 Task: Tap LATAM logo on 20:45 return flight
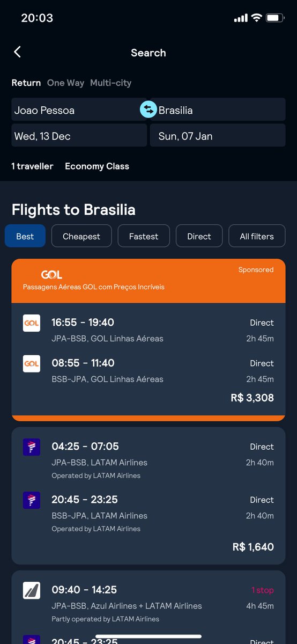(32, 500)
